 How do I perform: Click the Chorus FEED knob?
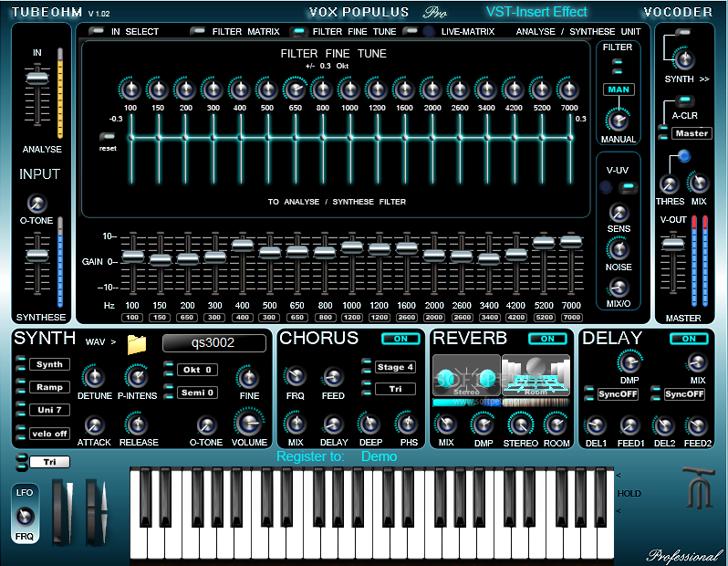click(333, 377)
